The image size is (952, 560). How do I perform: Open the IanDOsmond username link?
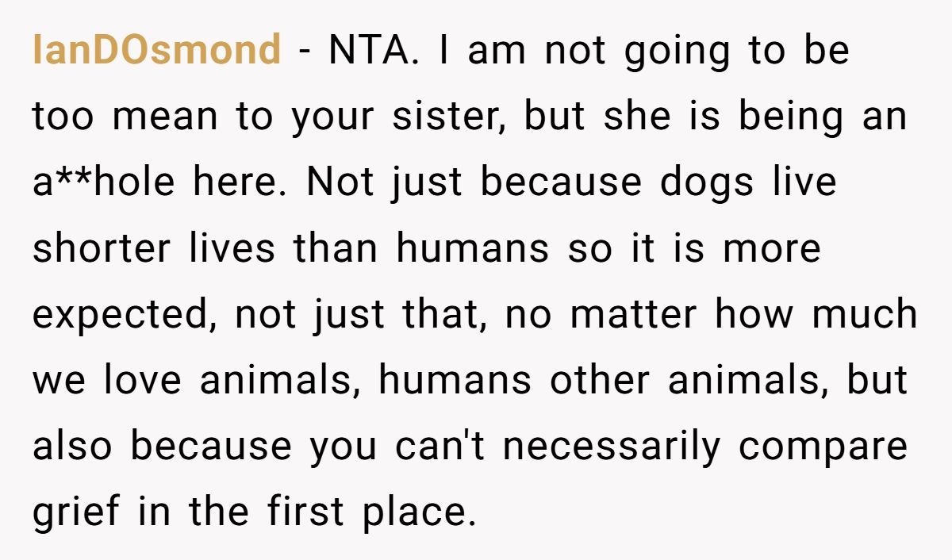click(157, 51)
